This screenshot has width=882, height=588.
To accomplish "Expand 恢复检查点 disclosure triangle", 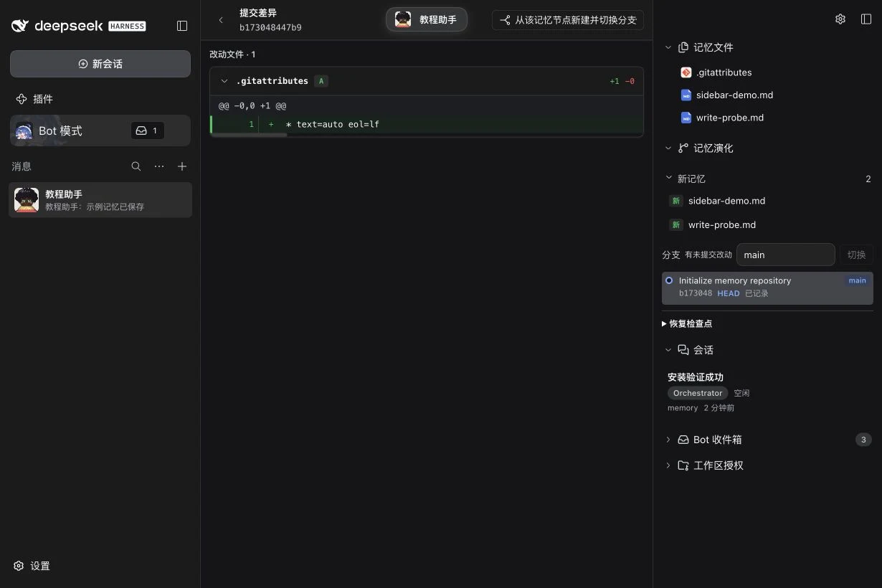I will coord(665,324).
